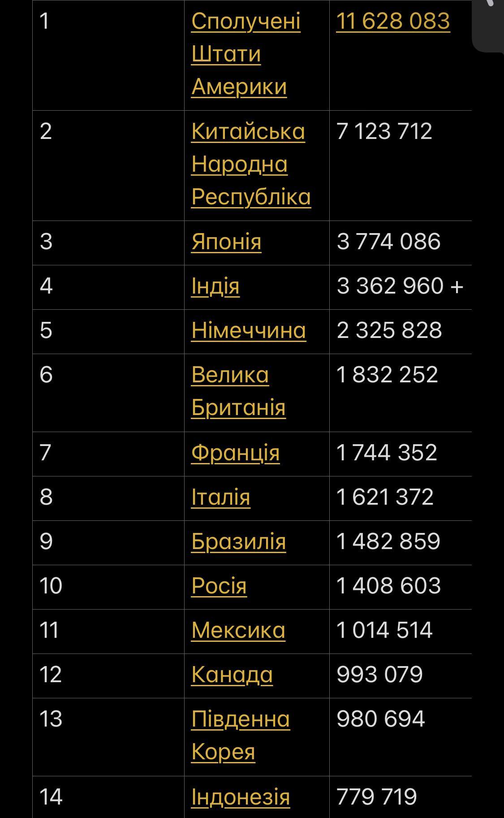Click the 11 628 083 value link
This screenshot has width=504, height=818.
[x=392, y=21]
